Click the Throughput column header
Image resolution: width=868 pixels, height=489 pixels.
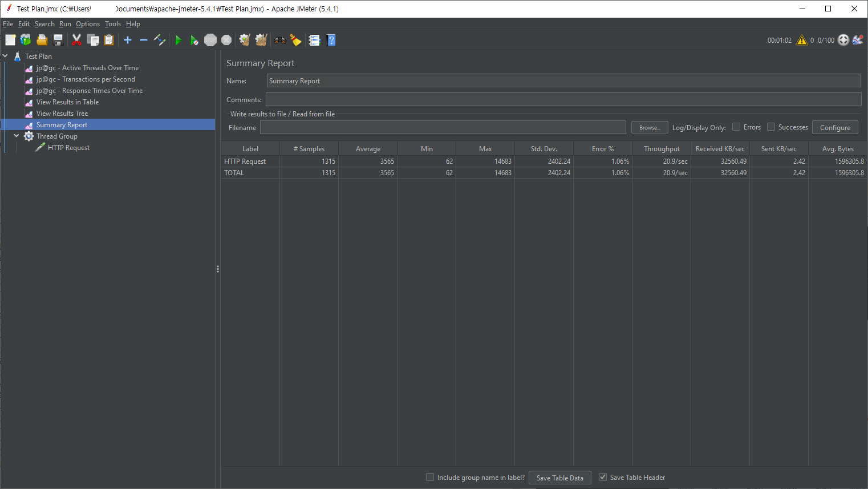coord(662,148)
